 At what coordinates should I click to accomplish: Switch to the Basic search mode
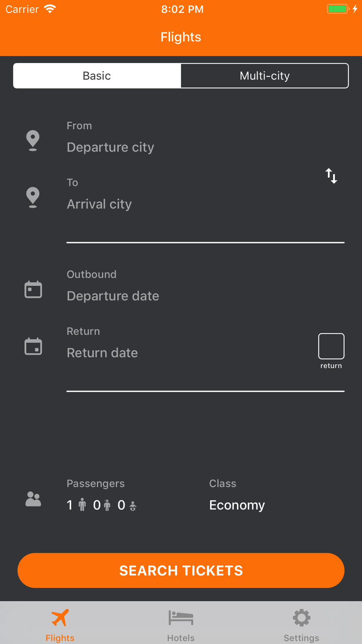[x=97, y=76]
